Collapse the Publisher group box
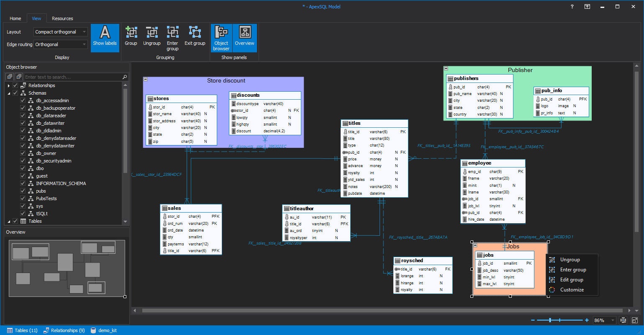The width and height of the screenshot is (644, 335). coord(446,69)
